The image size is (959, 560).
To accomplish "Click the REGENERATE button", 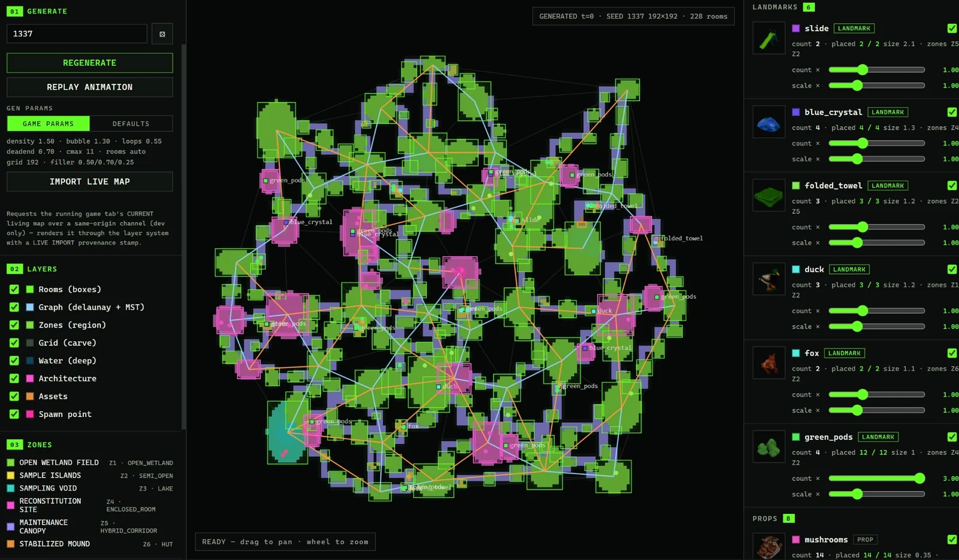I will click(x=90, y=63).
